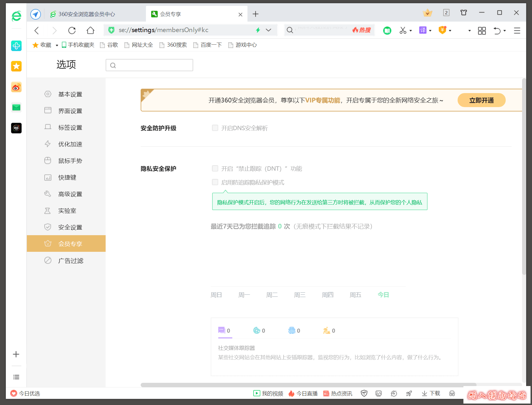Expand the undo-close-tab dropdown arrow

[x=505, y=31]
